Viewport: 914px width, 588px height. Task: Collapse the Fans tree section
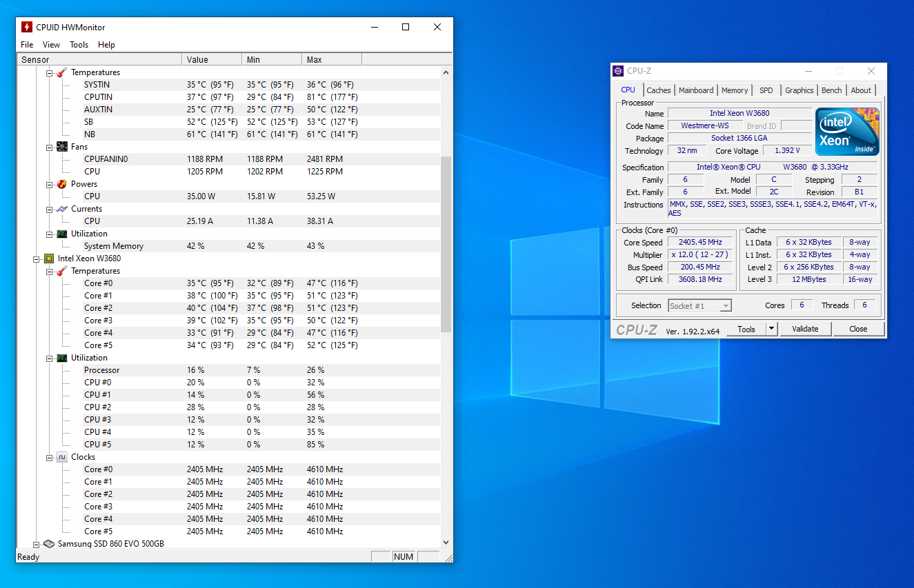[x=50, y=147]
